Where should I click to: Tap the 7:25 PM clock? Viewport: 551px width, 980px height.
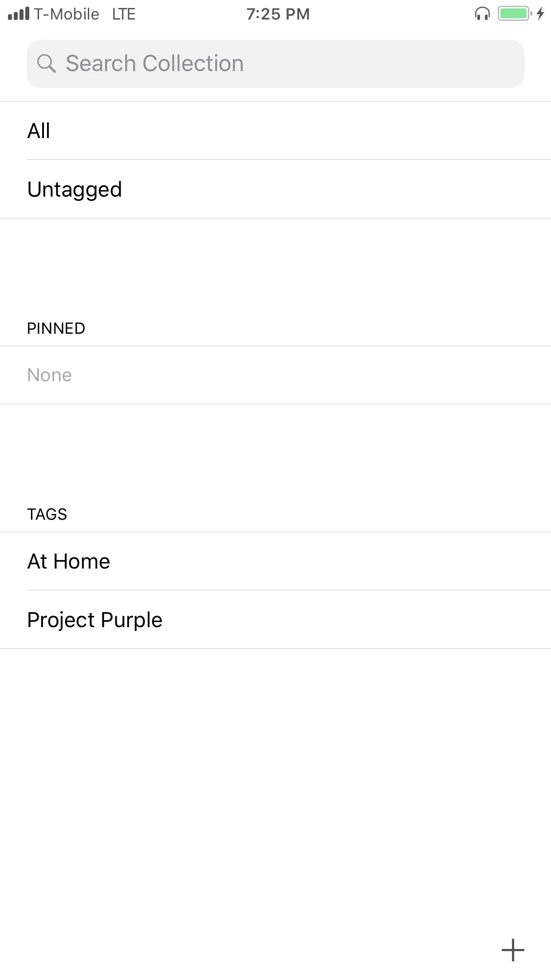(278, 14)
